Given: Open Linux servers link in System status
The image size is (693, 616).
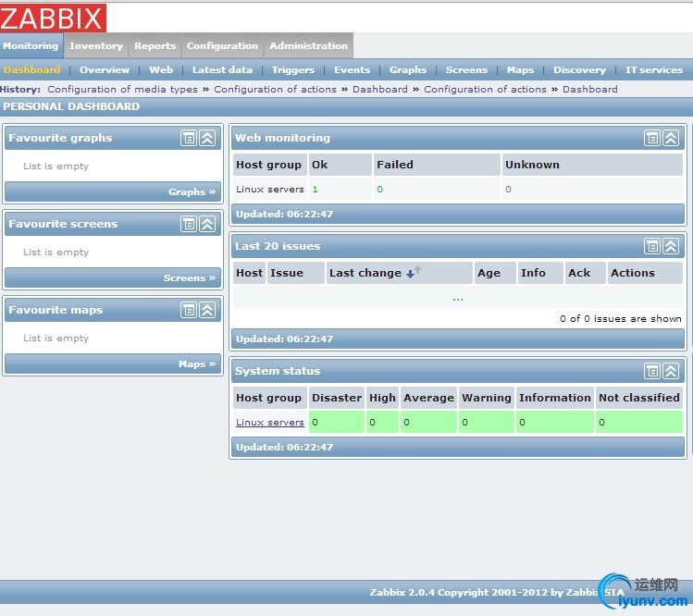Looking at the screenshot, I should pyautogui.click(x=270, y=422).
